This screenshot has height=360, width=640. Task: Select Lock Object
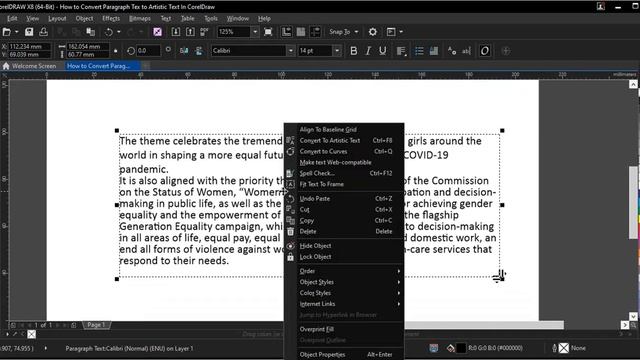coord(344,257)
